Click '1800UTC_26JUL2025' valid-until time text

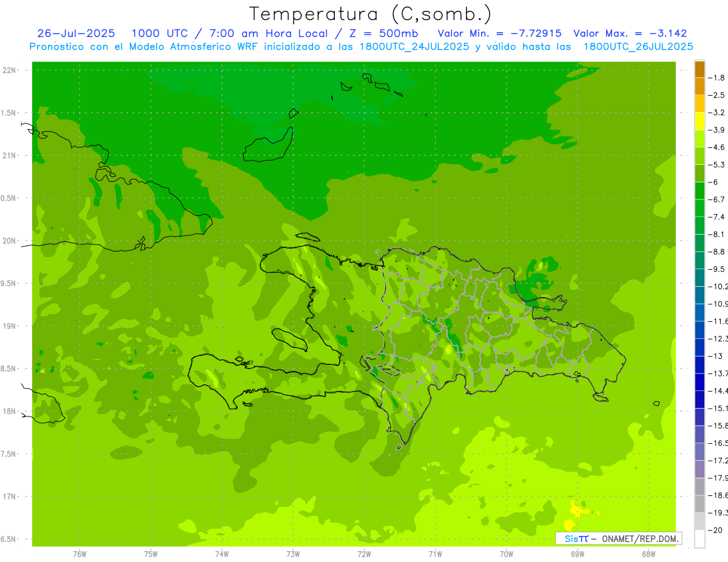[638, 47]
